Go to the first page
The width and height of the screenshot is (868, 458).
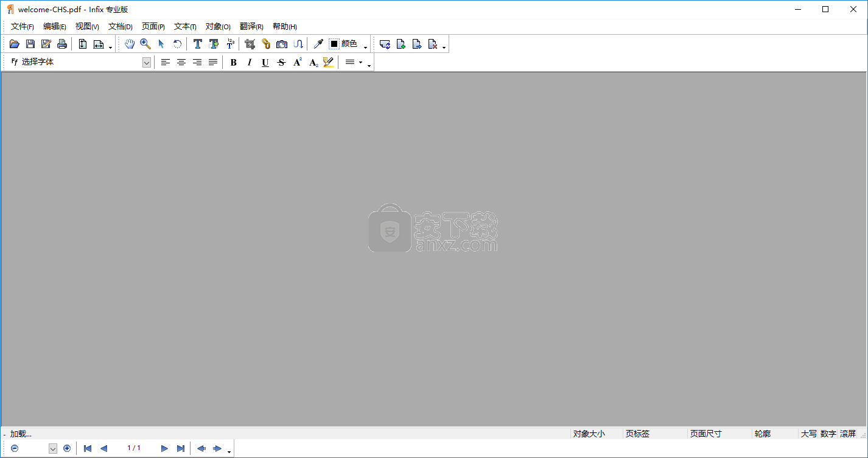pyautogui.click(x=88, y=448)
